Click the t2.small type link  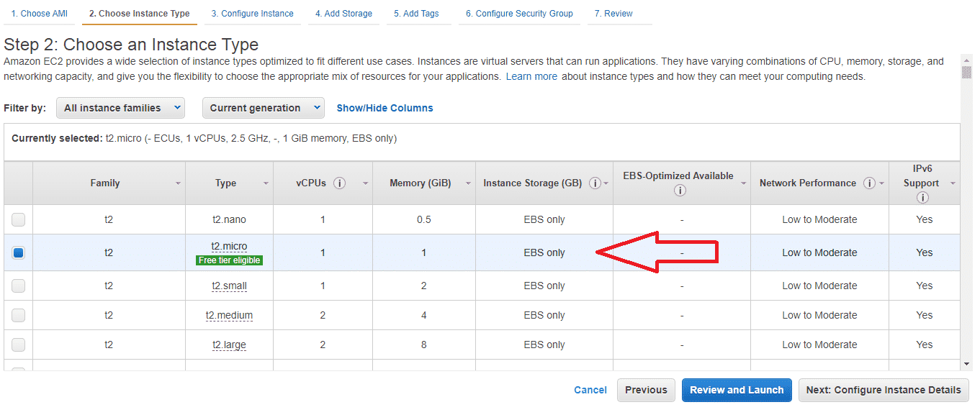tap(229, 286)
